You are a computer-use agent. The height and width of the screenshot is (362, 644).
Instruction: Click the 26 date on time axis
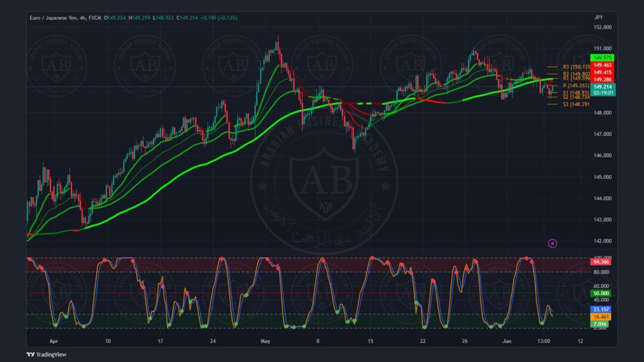[x=465, y=341]
